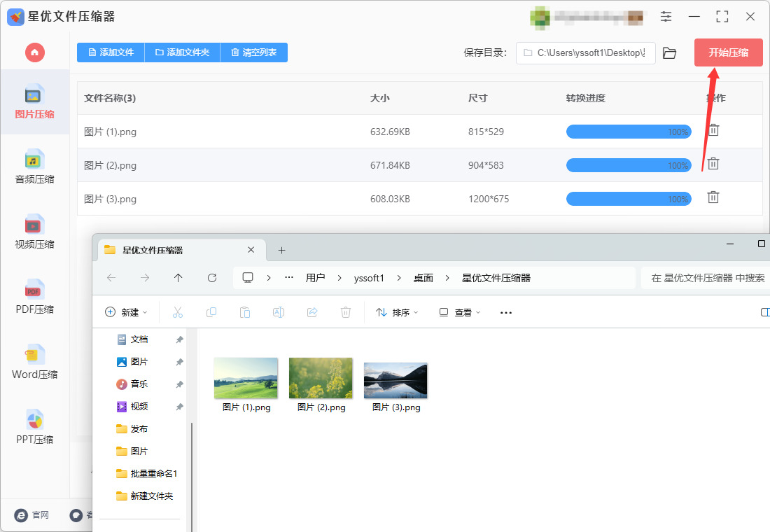Go back in Explorer navigation
The height and width of the screenshot is (532, 770).
111,278
